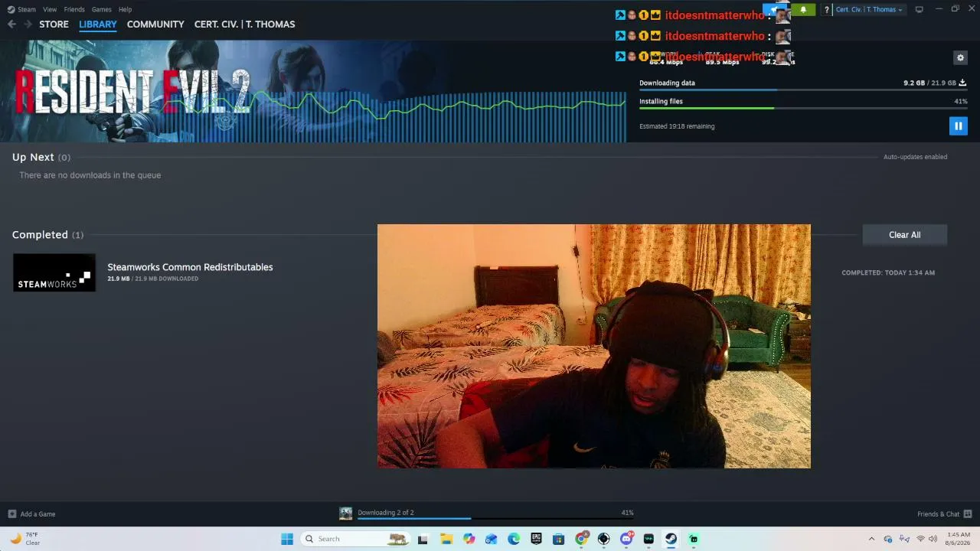
Task: Open Microsoft Store from the taskbar
Action: pos(559,539)
